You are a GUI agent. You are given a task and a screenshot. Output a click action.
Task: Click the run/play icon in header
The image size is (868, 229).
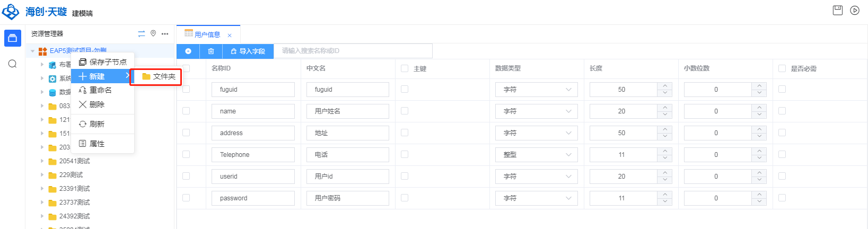(x=855, y=10)
